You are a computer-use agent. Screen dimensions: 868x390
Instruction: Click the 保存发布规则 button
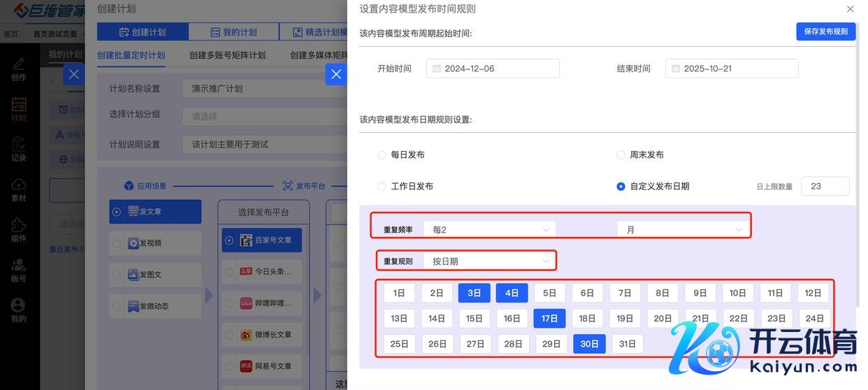[825, 31]
